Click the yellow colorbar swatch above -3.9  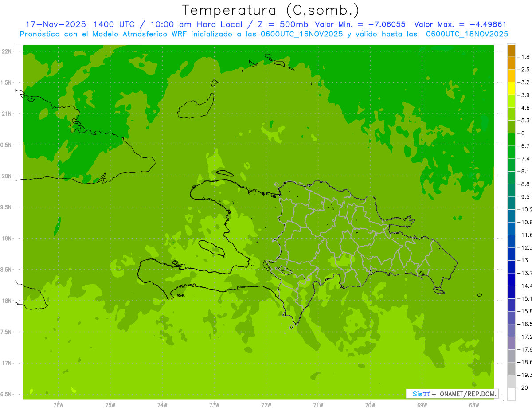point(511,89)
